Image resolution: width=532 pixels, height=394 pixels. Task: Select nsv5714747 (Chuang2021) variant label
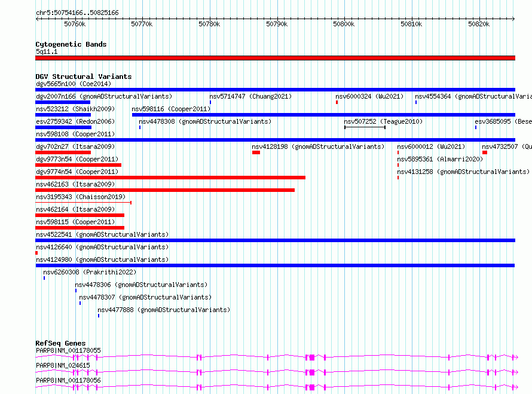[250, 96]
